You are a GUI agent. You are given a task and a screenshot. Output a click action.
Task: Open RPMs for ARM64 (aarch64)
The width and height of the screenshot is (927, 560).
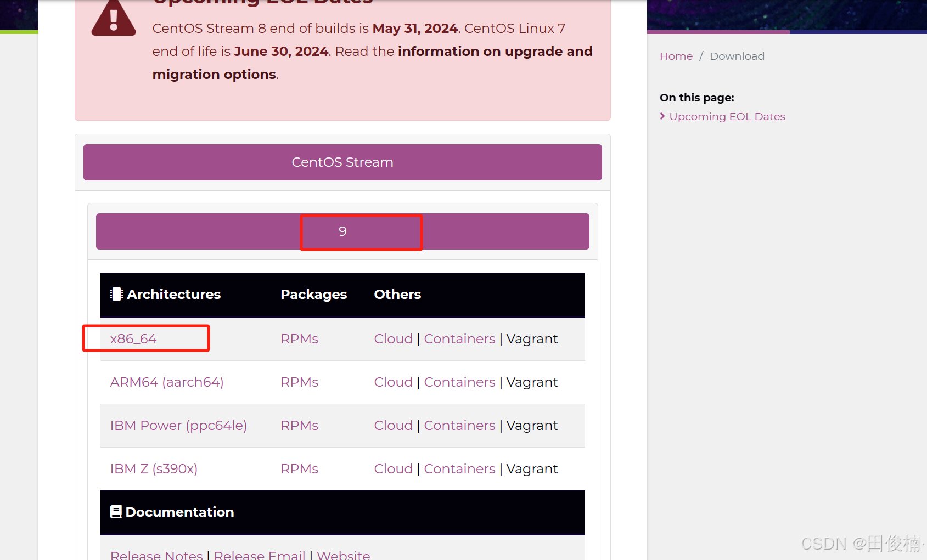pos(300,382)
